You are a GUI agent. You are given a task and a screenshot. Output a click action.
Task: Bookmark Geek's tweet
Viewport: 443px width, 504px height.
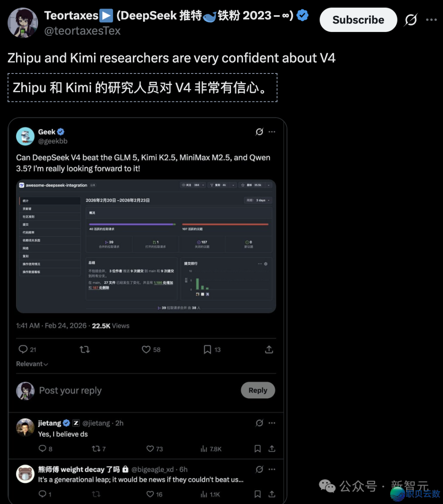(x=207, y=349)
